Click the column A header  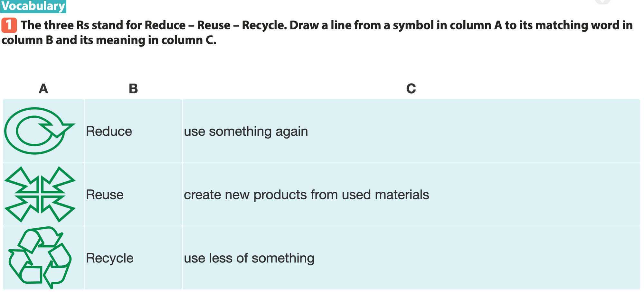click(43, 88)
